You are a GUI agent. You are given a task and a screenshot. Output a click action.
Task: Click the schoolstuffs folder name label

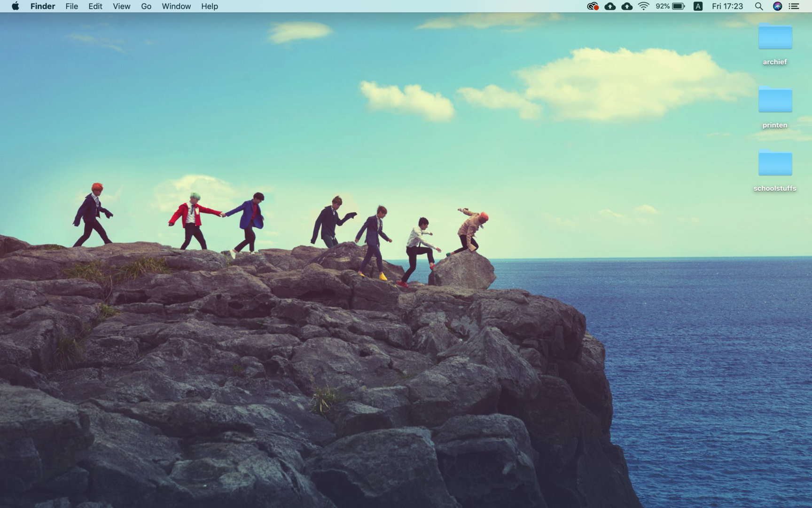click(775, 189)
